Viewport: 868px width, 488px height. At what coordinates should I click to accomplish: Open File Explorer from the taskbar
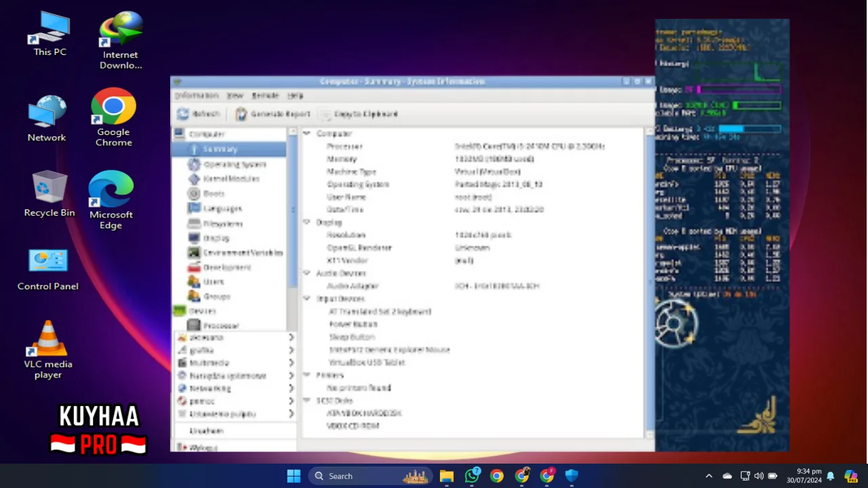pos(446,476)
